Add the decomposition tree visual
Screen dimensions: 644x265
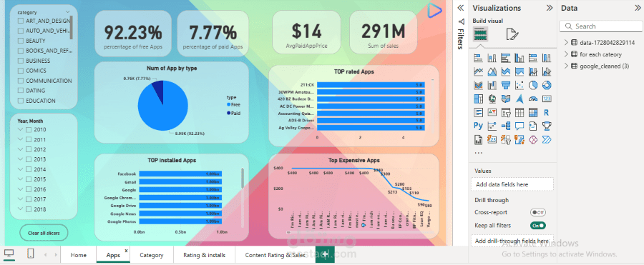[x=506, y=126]
